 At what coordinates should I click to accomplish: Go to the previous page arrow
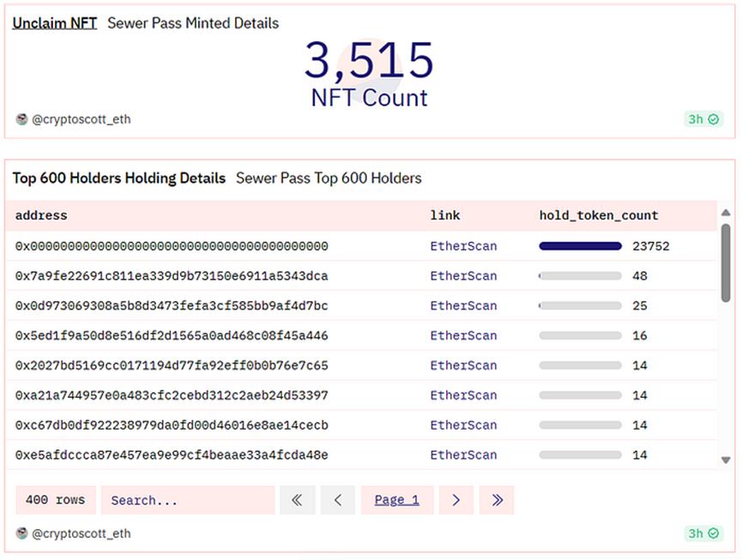pos(338,500)
